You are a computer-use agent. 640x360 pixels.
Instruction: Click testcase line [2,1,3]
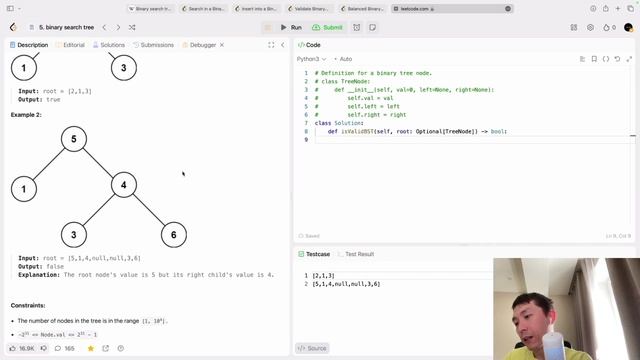click(x=323, y=276)
